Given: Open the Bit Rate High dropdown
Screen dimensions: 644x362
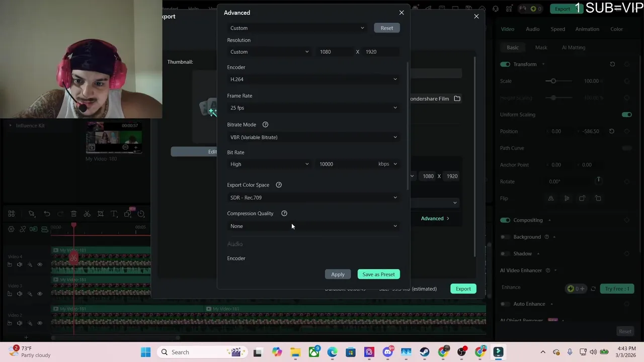Looking at the screenshot, I should (x=269, y=164).
